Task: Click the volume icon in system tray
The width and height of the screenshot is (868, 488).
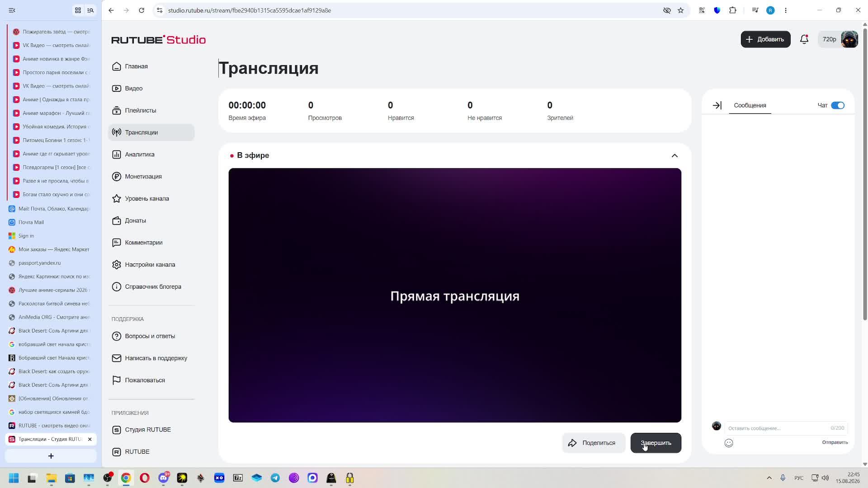Action: 825,478
